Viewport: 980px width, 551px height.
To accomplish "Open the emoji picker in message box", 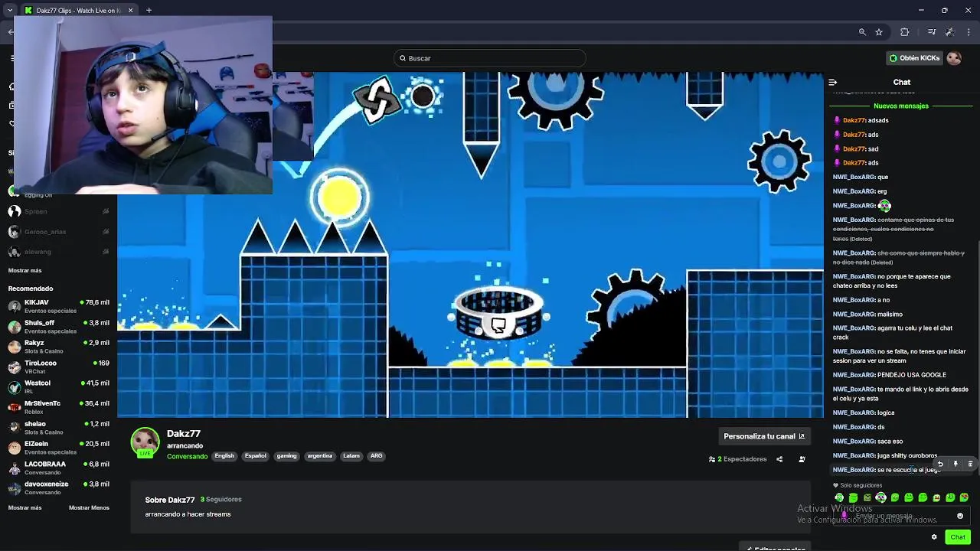I will click(960, 516).
